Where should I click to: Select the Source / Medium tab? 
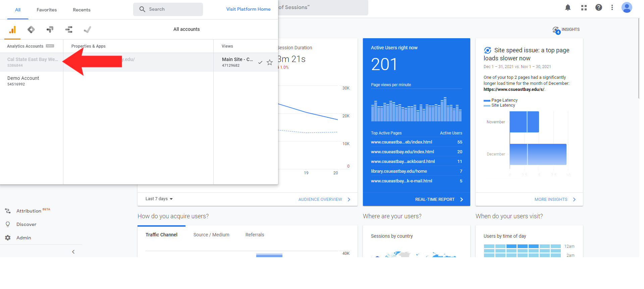pyautogui.click(x=211, y=235)
